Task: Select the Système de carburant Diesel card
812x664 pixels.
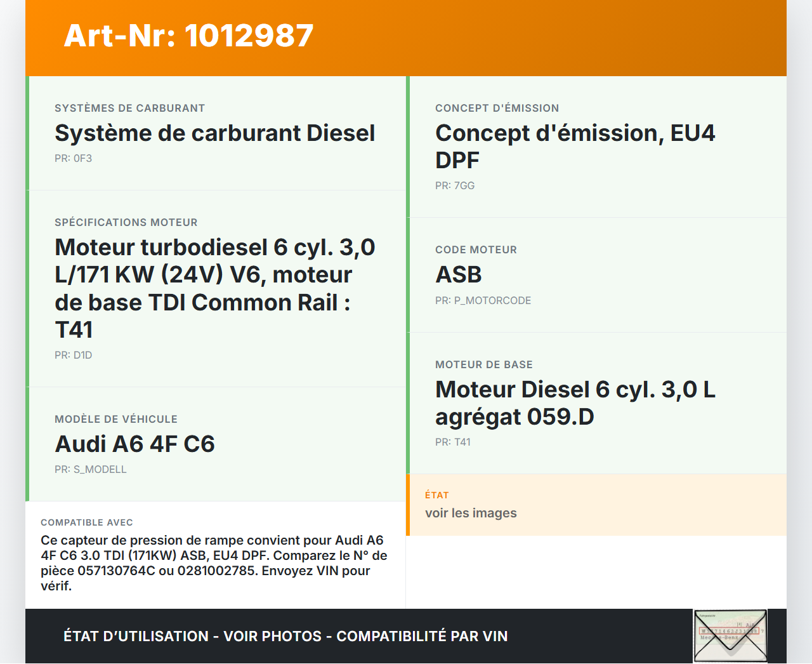Action: coord(214,133)
